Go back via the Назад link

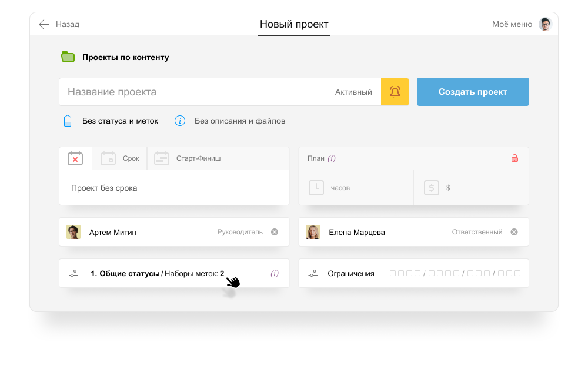point(68,24)
